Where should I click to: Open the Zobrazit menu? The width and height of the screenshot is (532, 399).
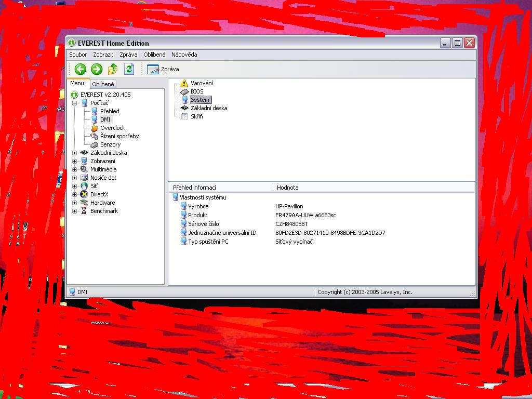point(103,55)
